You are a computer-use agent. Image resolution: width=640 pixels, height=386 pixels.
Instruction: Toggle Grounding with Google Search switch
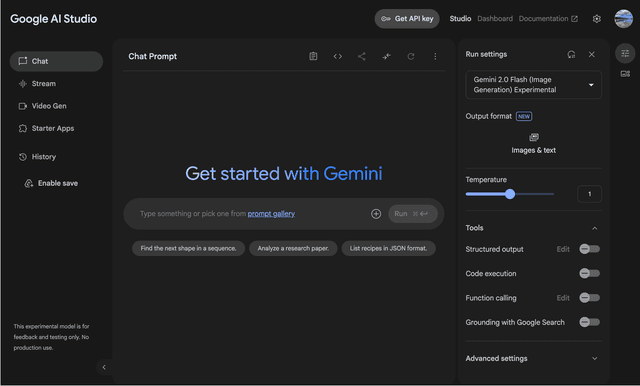(589, 322)
